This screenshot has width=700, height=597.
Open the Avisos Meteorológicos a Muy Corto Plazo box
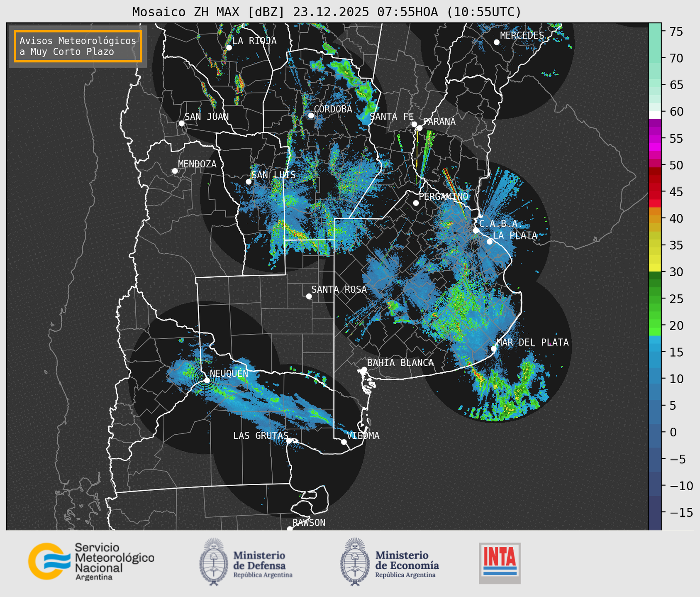[78, 46]
